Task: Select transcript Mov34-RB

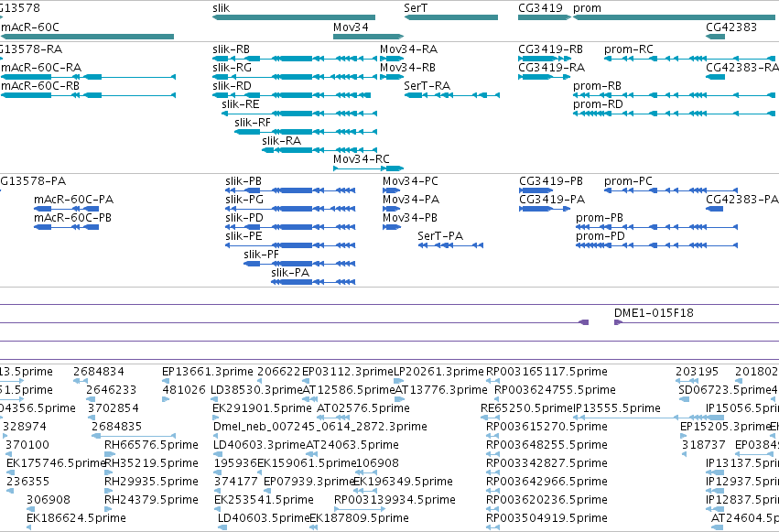Action: click(392, 77)
